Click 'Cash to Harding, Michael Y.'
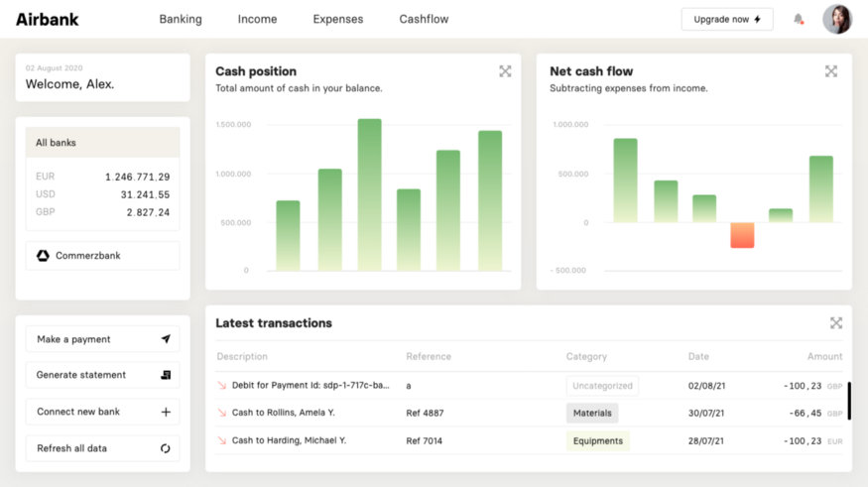 [289, 440]
